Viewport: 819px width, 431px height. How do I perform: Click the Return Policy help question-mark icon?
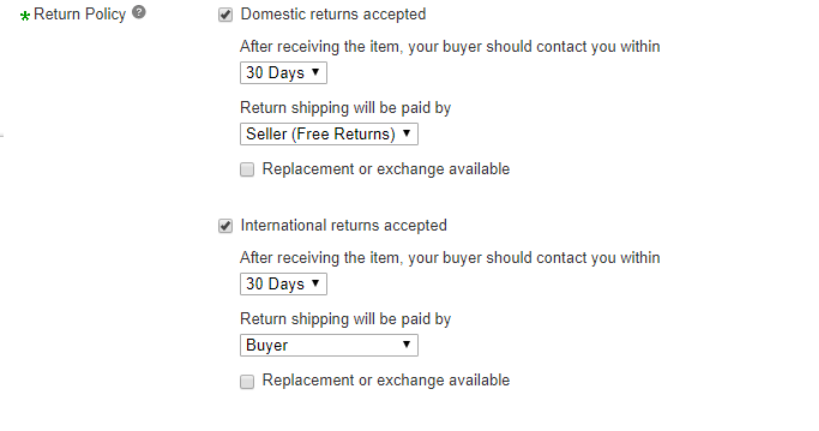139,14
